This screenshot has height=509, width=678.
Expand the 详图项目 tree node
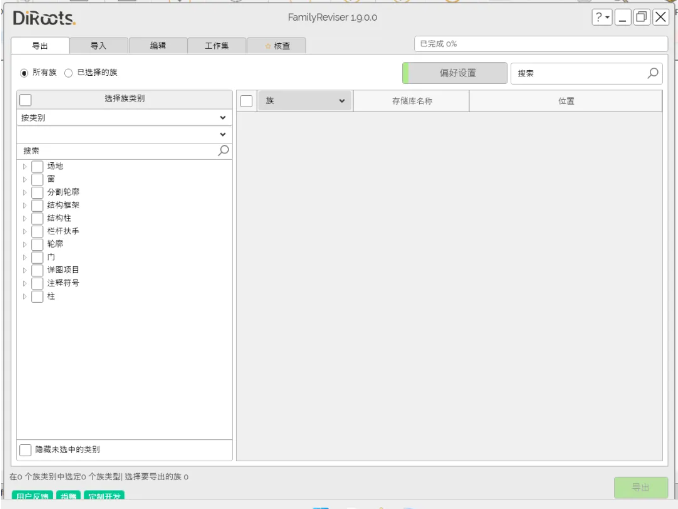click(x=25, y=270)
